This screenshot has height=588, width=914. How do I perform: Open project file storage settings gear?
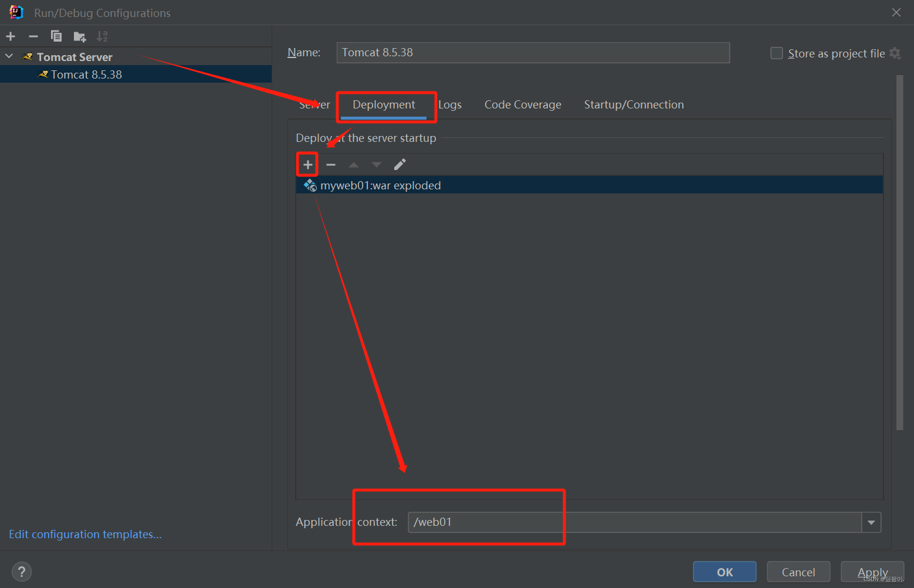895,53
